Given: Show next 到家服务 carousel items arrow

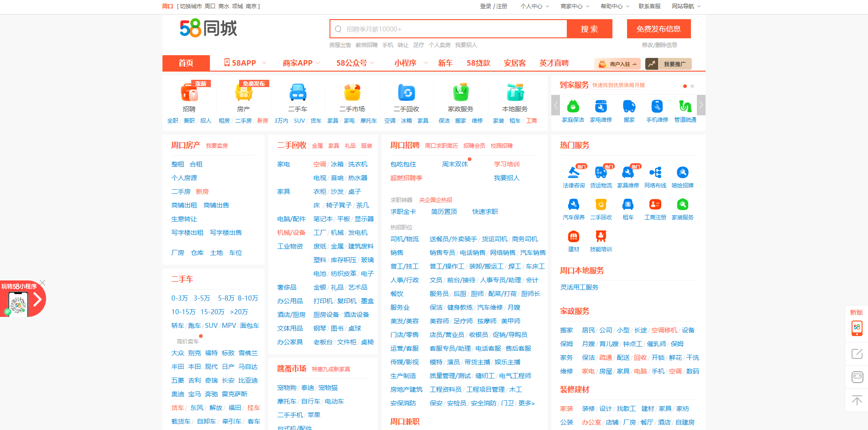Looking at the screenshot, I should coord(701,105).
